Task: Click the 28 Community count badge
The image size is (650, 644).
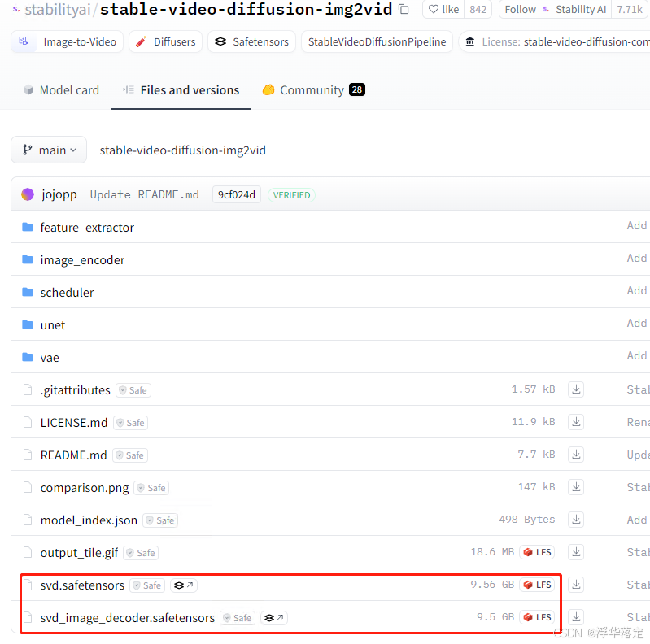Action: (x=357, y=89)
